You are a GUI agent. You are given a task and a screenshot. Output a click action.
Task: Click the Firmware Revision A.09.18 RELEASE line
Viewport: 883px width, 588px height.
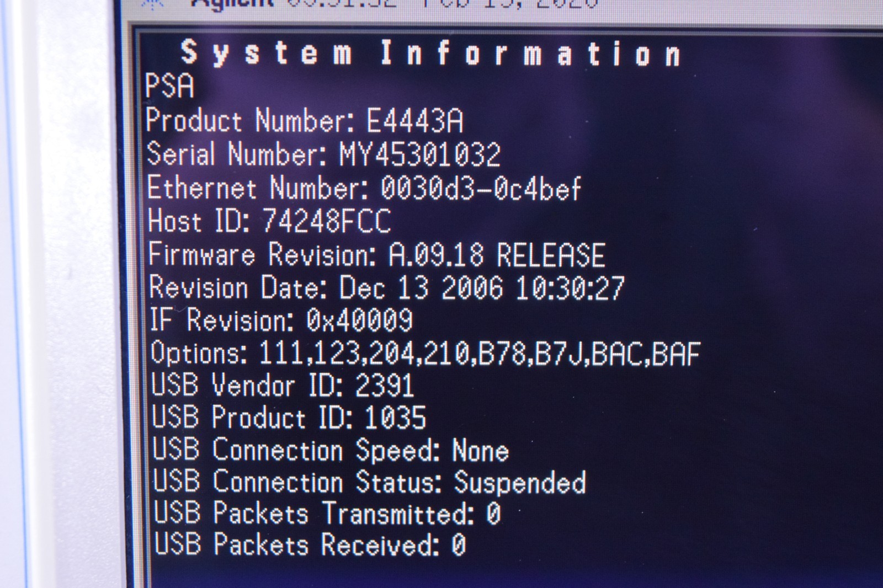377,255
